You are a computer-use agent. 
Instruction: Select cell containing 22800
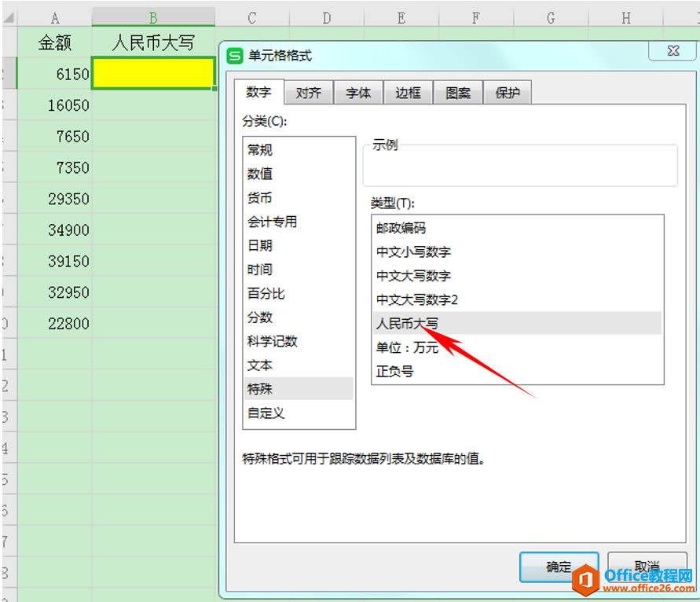54,323
